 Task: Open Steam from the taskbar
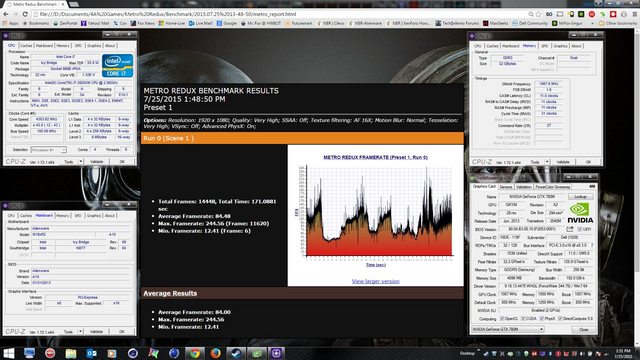pos(236,353)
